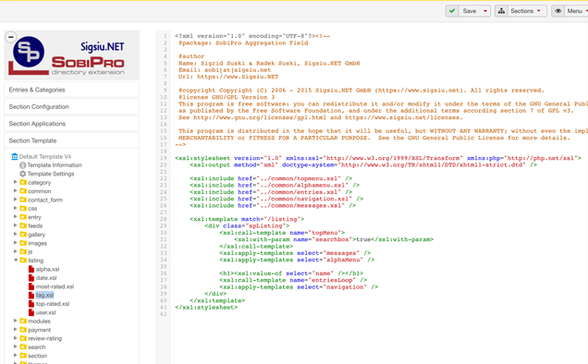Viewport: 588px width, 364px height.
Task: Expand the images folder
Action: (x=16, y=243)
